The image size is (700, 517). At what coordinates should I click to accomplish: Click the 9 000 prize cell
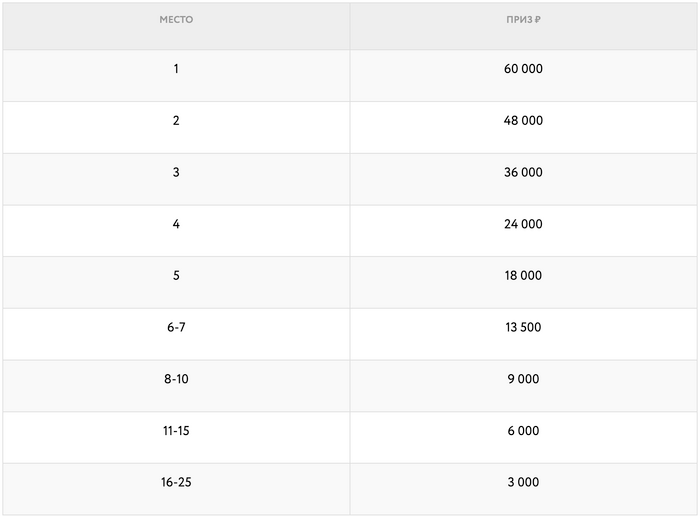pos(523,380)
